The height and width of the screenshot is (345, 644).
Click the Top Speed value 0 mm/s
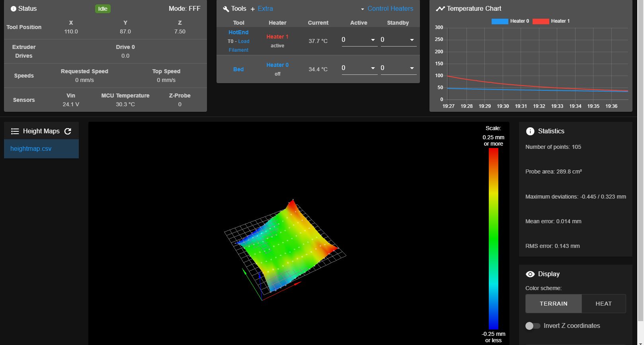166,80
